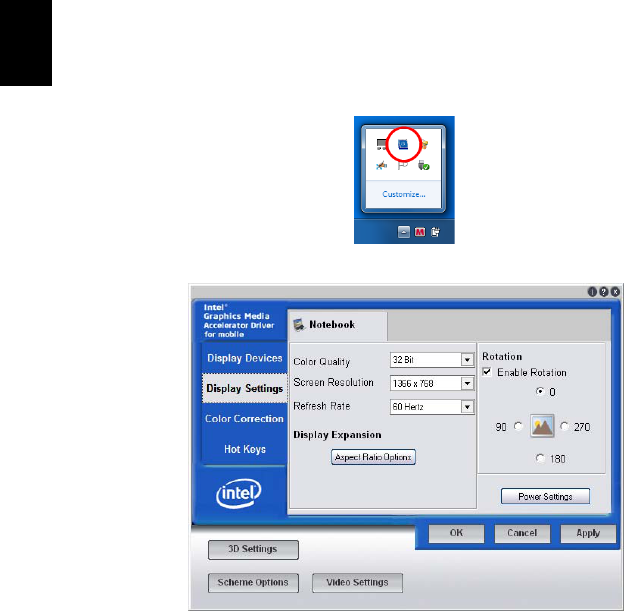Click the Intel logo
Screen dimensions: 624x611
238,494
